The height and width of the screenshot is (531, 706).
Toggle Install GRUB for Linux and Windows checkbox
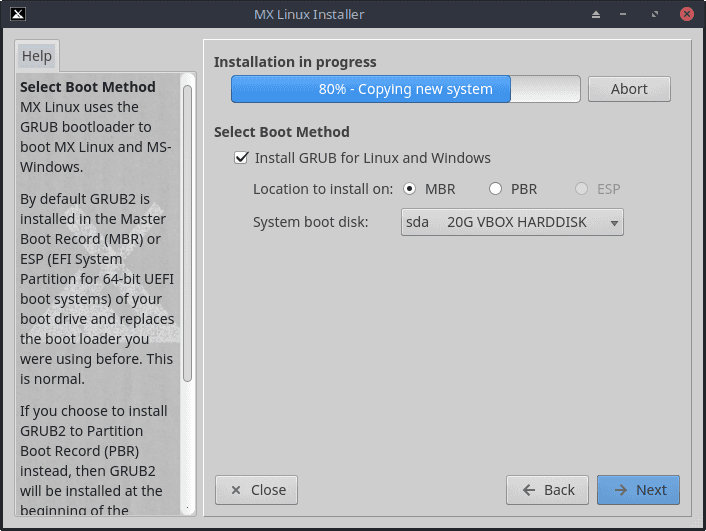[x=241, y=158]
